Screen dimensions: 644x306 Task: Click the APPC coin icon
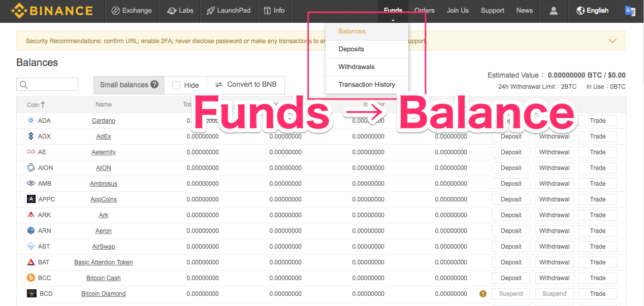[x=30, y=199]
